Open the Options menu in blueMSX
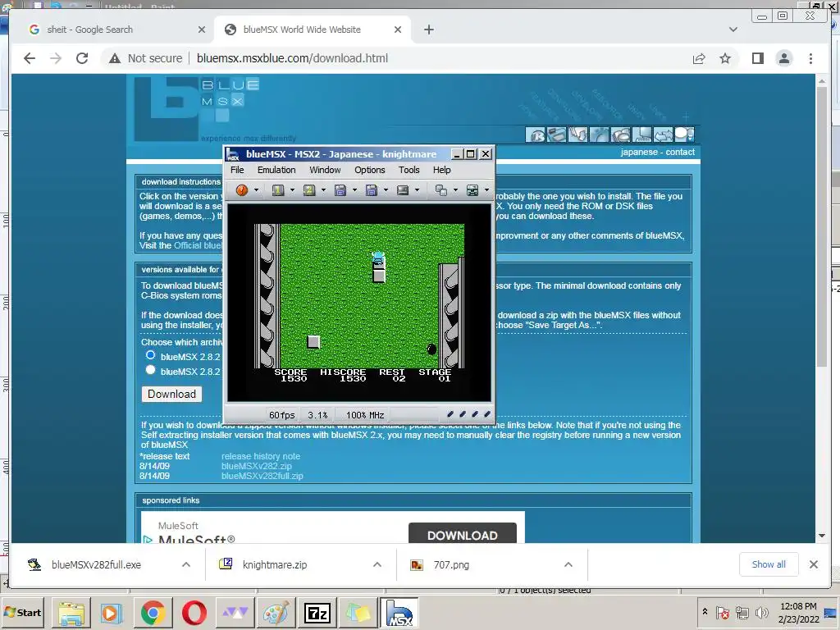Screen dimensions: 840x630 pos(370,170)
